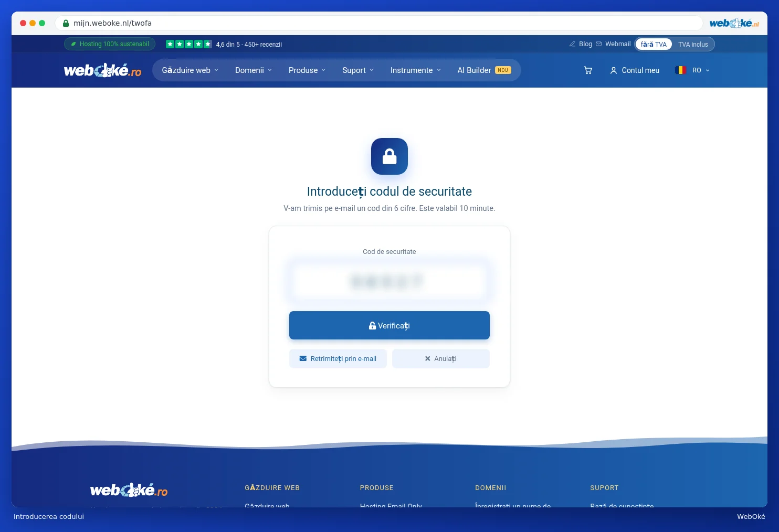Click the Verificați button
The image size is (779, 532).
coord(389,325)
